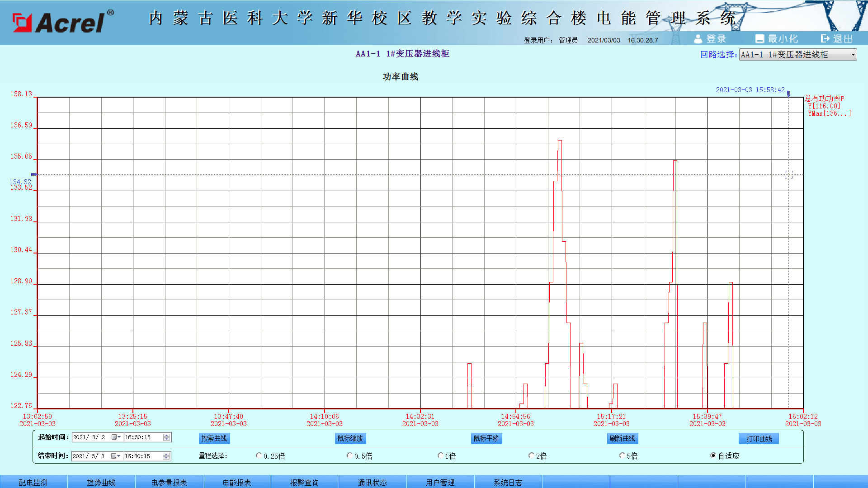868x488 pixels.
Task: Switch to the 报警查询 tab
Action: point(304,482)
